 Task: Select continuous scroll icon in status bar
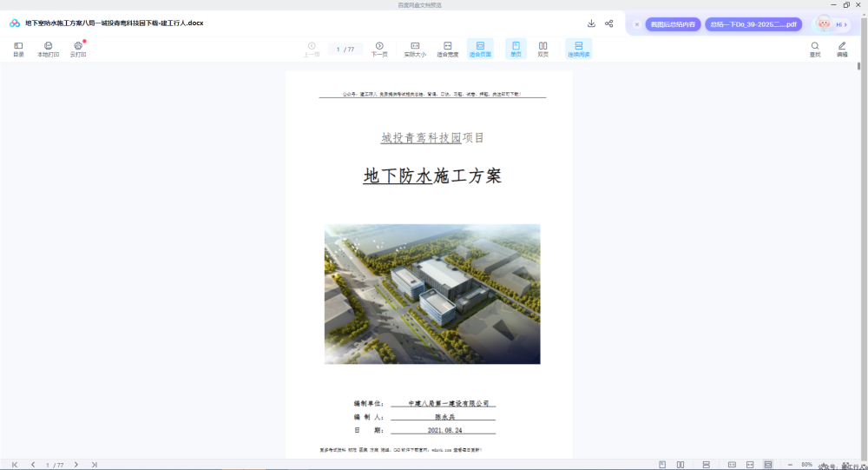706,465
